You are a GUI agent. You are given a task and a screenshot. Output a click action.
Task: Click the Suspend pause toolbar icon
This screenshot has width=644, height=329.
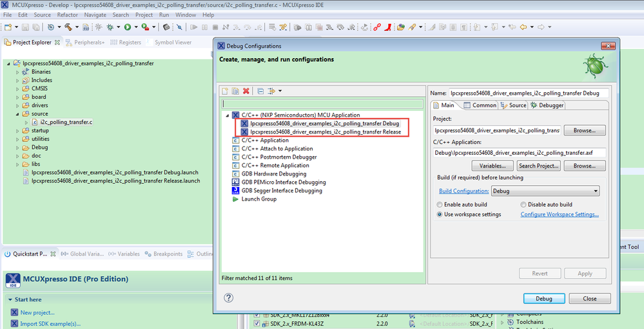pyautogui.click(x=204, y=27)
